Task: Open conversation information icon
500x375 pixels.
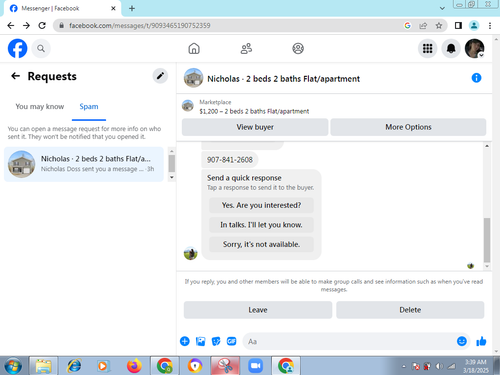Action: point(476,78)
